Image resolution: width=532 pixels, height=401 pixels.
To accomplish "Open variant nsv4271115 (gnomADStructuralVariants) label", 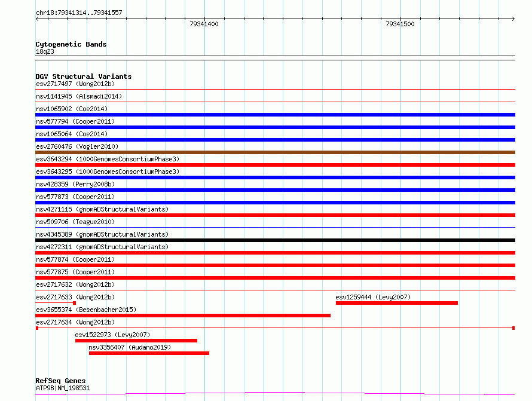I will pyautogui.click(x=102, y=209).
